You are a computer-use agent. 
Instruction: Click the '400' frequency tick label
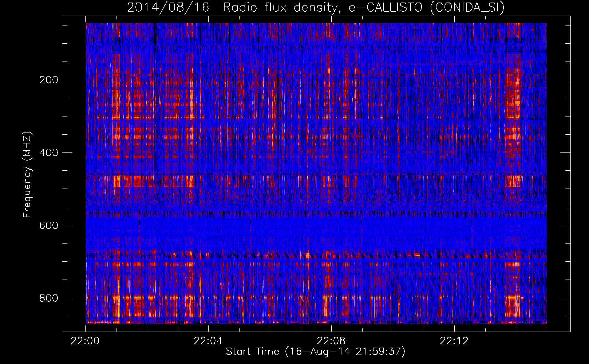tap(48, 153)
